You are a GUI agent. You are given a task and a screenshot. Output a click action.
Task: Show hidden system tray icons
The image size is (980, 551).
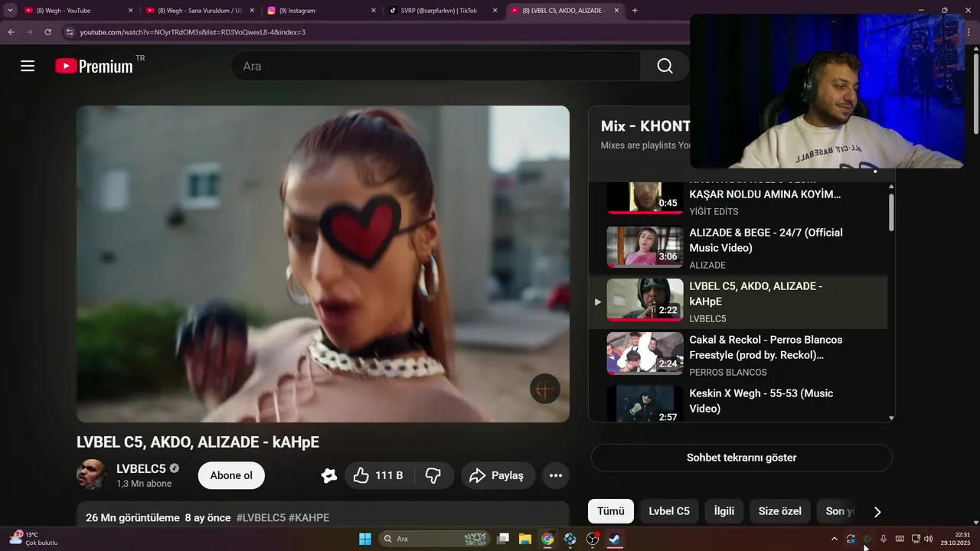tap(835, 539)
